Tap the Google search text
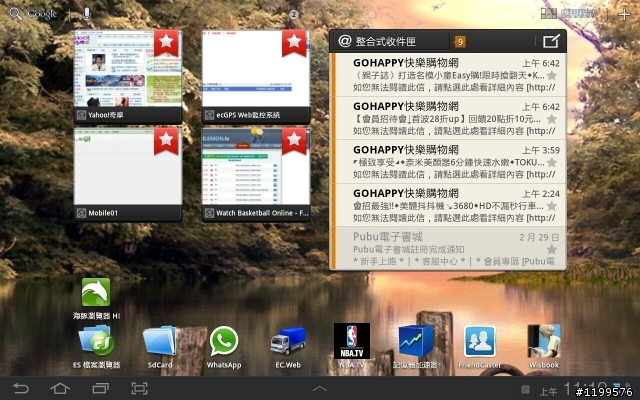 [42, 14]
